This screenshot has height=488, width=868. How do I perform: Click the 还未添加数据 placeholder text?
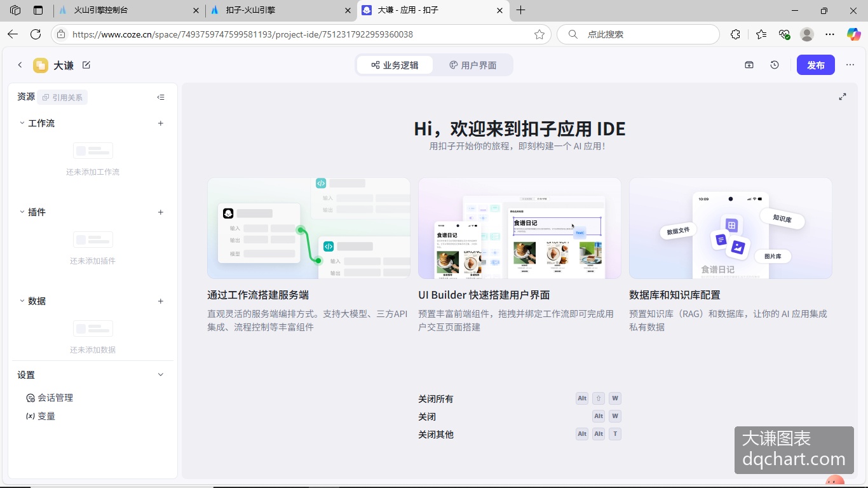click(93, 350)
